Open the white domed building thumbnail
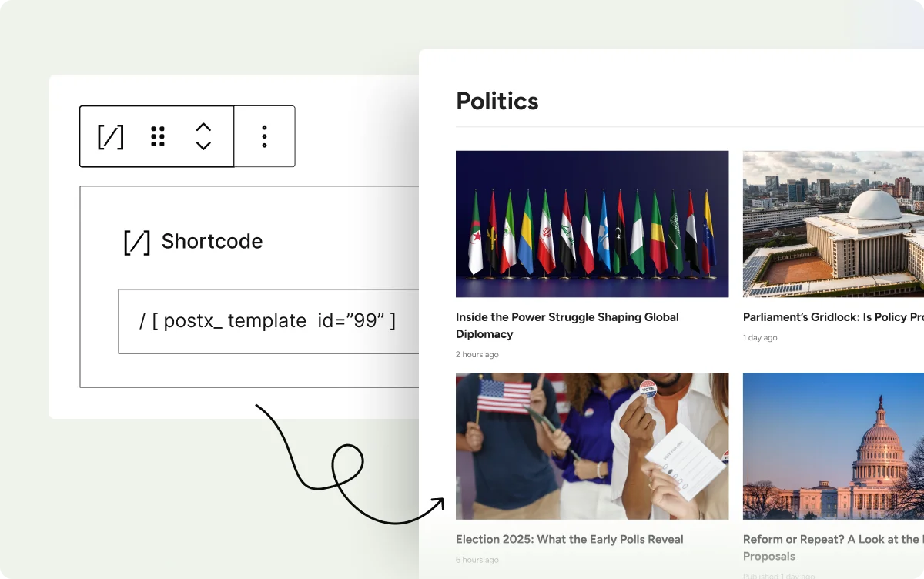The image size is (924, 579). pyautogui.click(x=832, y=223)
